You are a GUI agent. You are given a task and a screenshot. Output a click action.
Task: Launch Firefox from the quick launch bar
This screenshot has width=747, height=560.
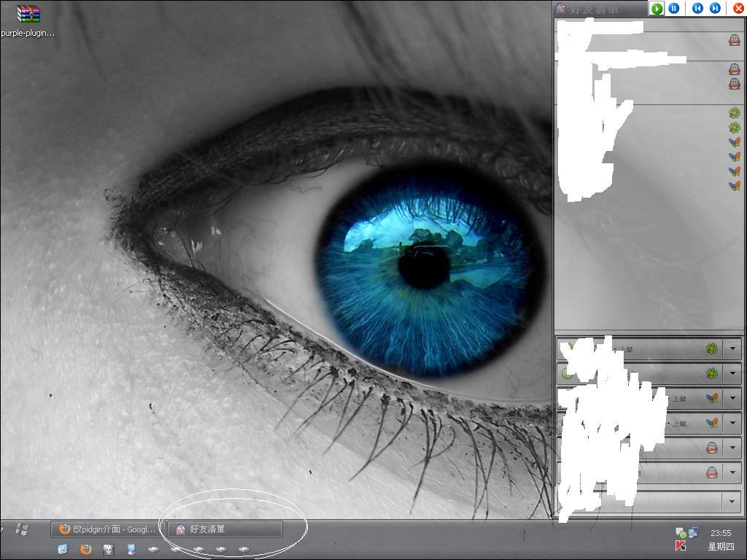85,549
